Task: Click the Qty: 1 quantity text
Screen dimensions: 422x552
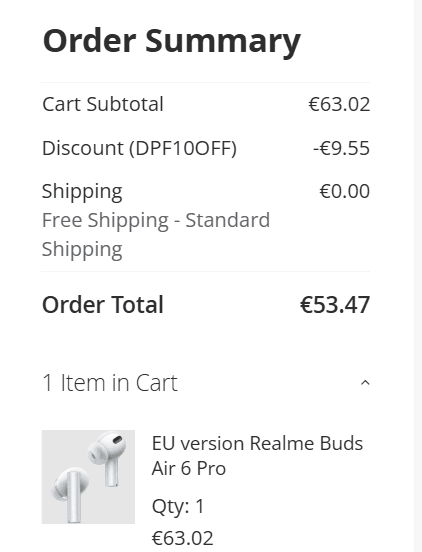Action: pyautogui.click(x=178, y=507)
